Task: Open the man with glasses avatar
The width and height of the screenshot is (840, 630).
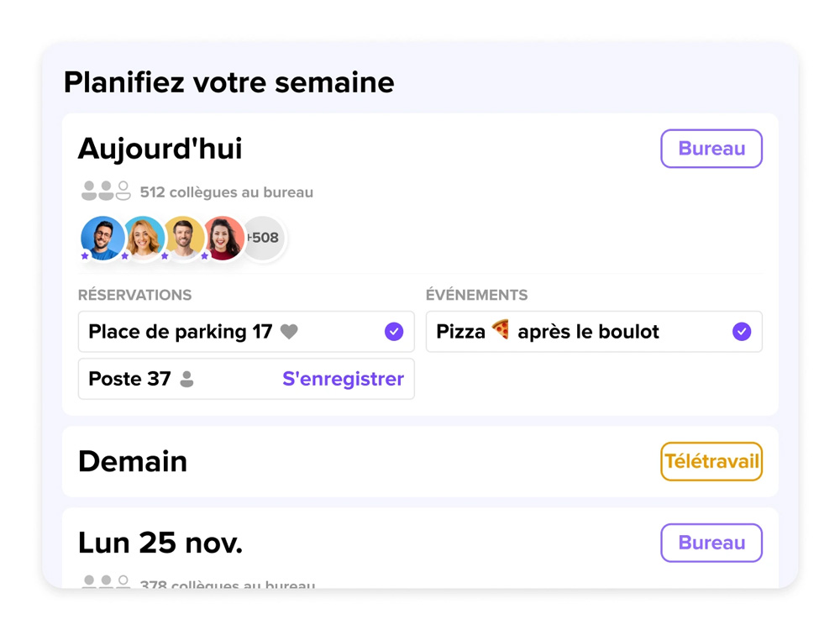Action: [102, 238]
